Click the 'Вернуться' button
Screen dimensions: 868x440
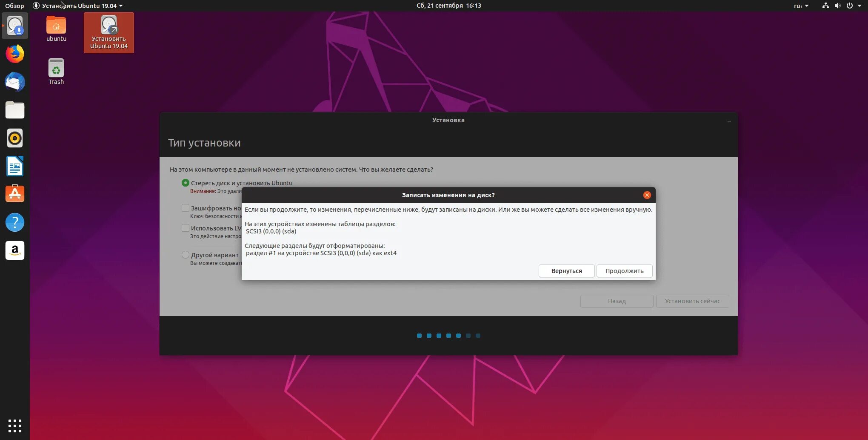tap(566, 271)
